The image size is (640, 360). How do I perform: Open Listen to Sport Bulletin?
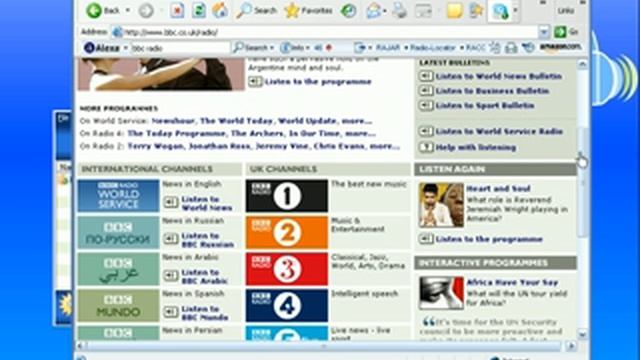coord(484,106)
